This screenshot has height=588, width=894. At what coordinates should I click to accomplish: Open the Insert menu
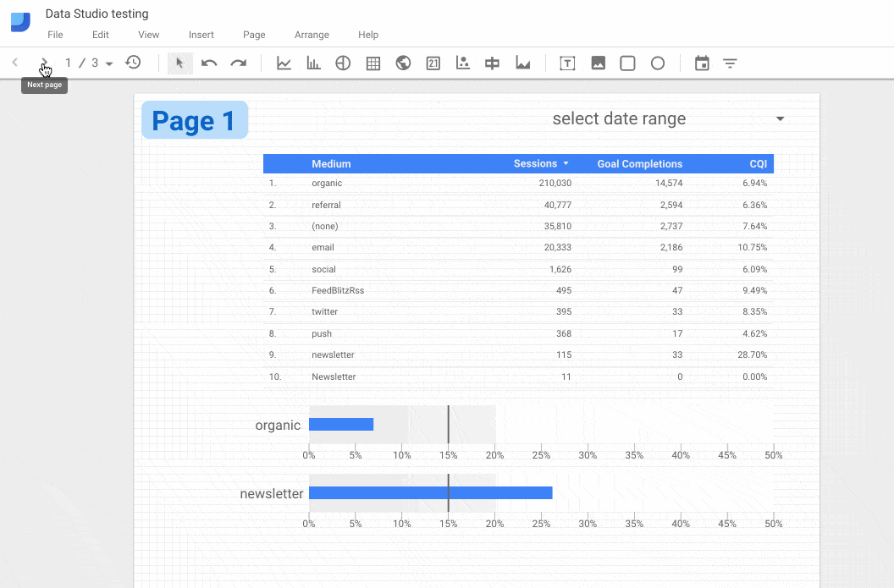tap(201, 35)
